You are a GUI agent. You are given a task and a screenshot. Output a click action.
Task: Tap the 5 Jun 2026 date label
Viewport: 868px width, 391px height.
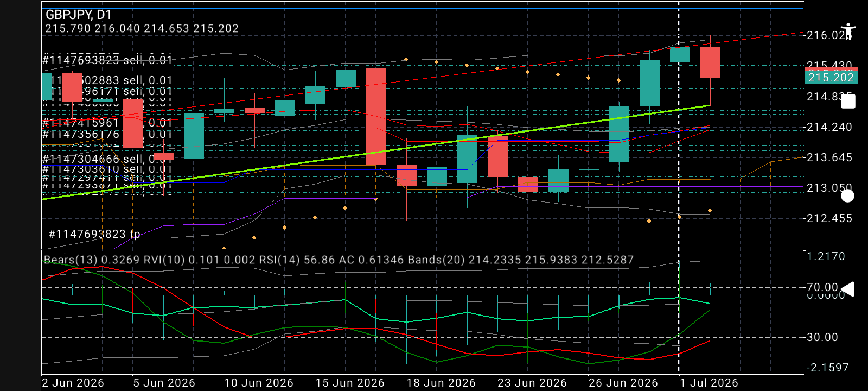[164, 383]
